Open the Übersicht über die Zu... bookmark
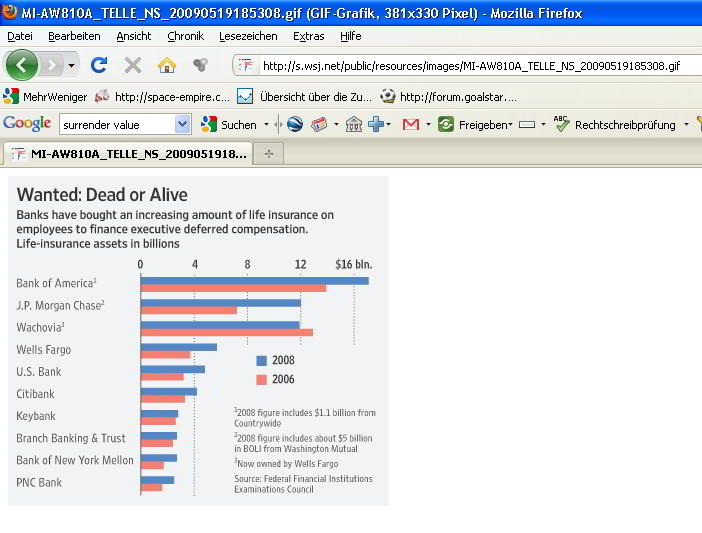702x533 pixels. (x=304, y=97)
